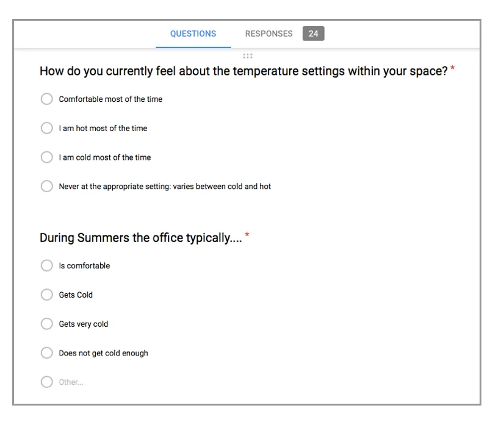Switch to the Questions tab
The height and width of the screenshot is (422, 504).
[x=193, y=34]
